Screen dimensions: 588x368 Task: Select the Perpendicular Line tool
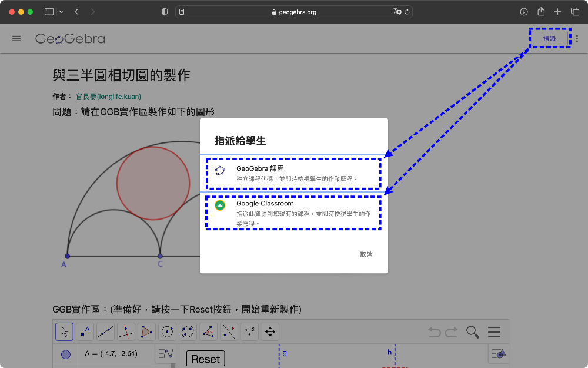[x=126, y=331]
